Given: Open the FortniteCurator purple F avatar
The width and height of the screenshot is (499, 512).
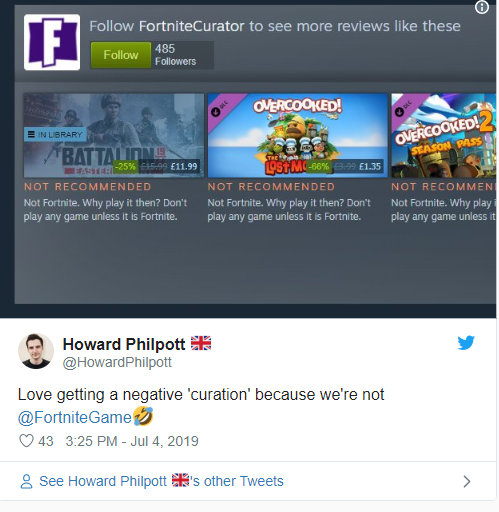Looking at the screenshot, I should click(52, 42).
